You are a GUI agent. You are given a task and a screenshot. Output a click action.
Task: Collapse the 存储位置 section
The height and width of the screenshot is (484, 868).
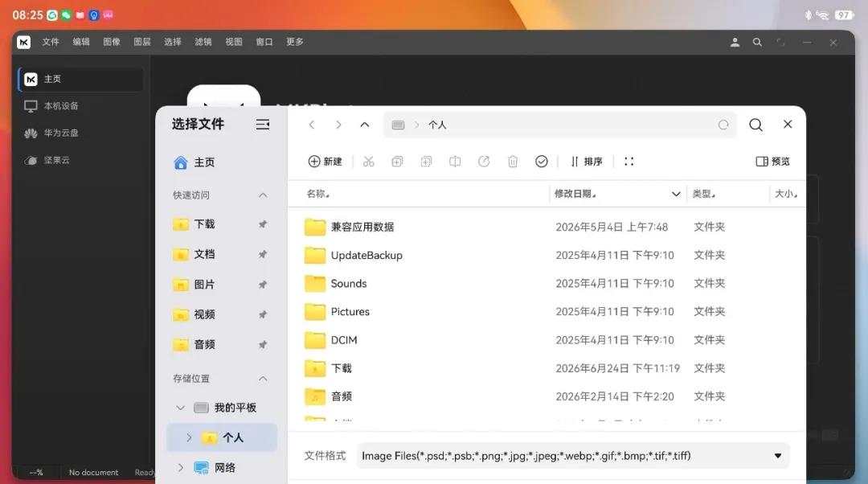point(263,379)
